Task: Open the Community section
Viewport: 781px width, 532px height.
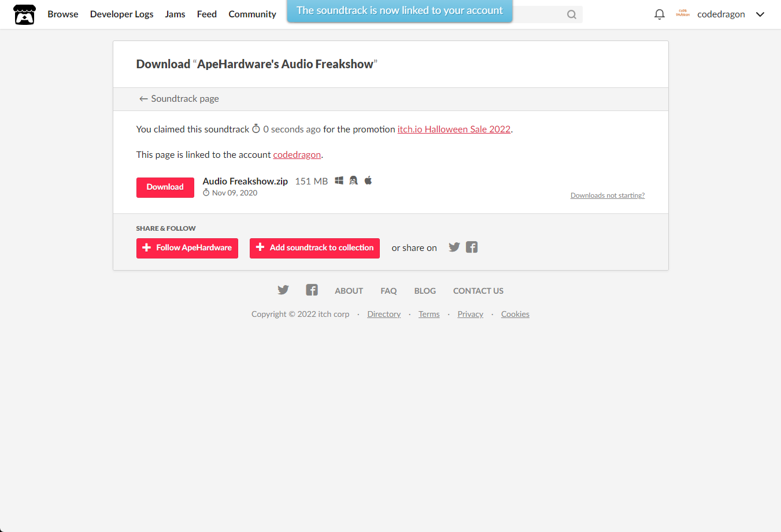Action: coord(253,14)
